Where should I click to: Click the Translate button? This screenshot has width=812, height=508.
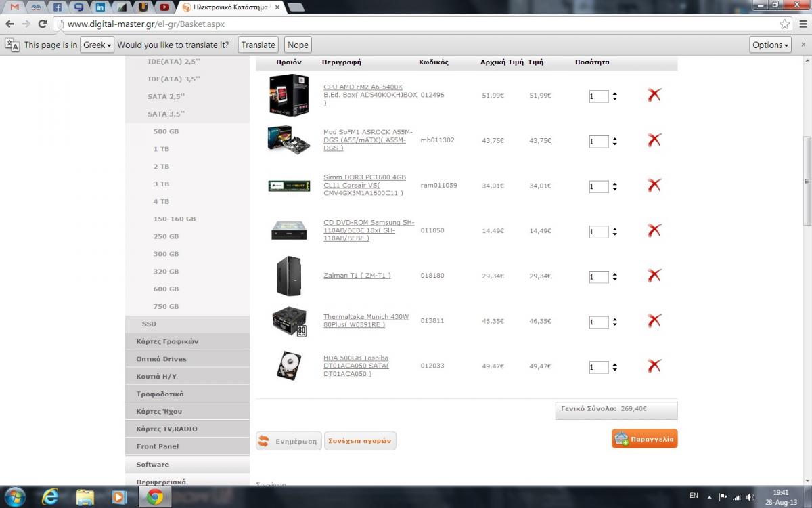258,45
